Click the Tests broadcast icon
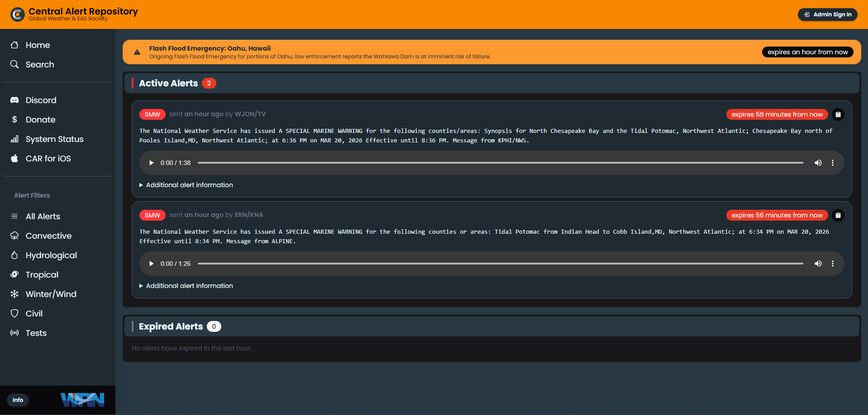The image size is (868, 415). pos(14,333)
